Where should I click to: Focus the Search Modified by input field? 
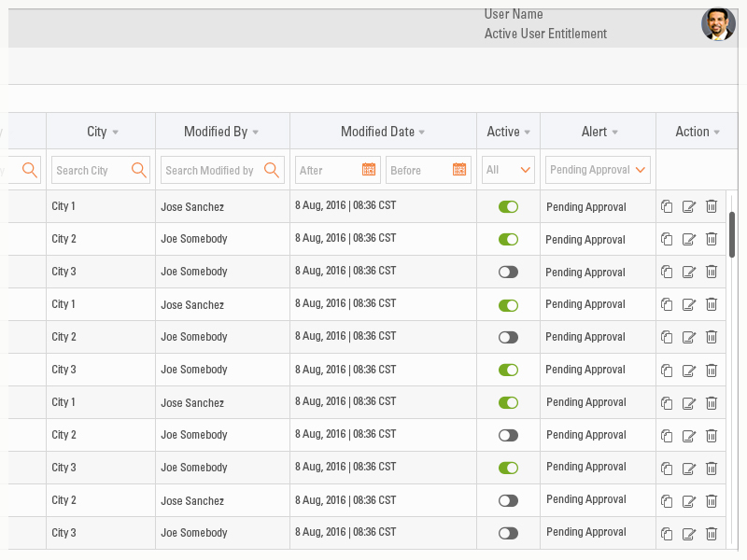[x=222, y=170]
